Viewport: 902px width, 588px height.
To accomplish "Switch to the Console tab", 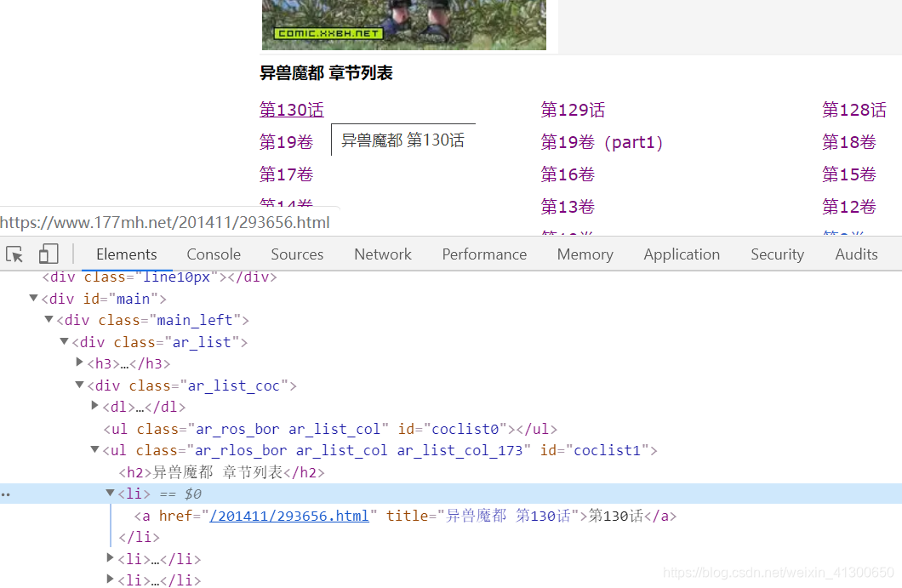I will point(213,254).
